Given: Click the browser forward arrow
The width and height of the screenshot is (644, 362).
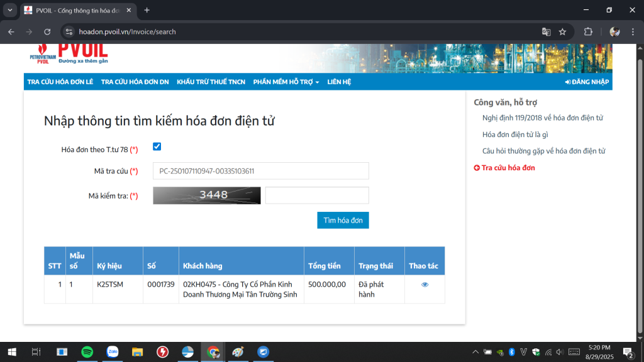Looking at the screenshot, I should click(x=29, y=31).
